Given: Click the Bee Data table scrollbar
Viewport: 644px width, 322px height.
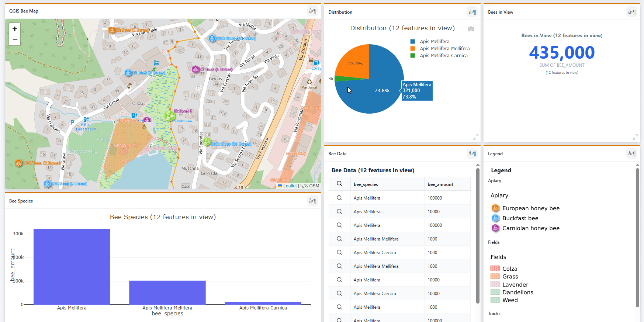Looking at the screenshot, I should [x=478, y=236].
